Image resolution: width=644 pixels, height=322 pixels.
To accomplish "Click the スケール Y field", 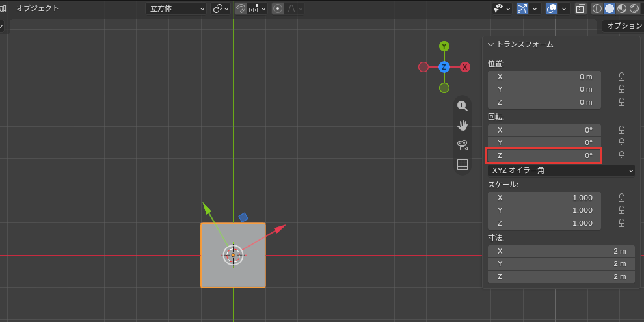I will click(x=544, y=210).
